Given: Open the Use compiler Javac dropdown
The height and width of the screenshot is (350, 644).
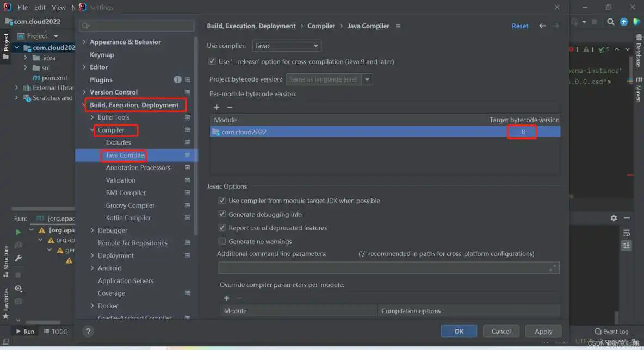Looking at the screenshot, I should click(x=287, y=46).
